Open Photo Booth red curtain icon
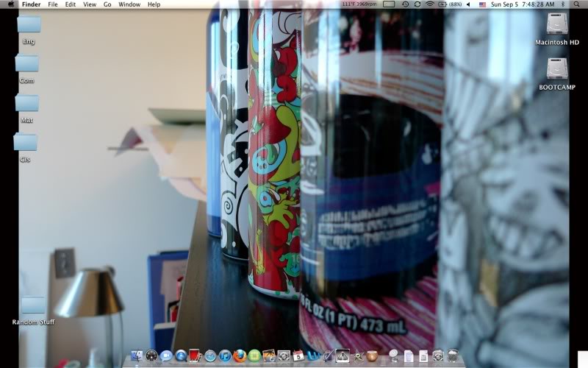Screen dimensions: 588x368 tap(196, 355)
